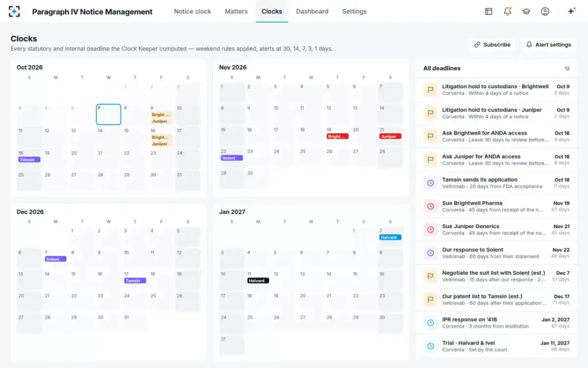Click Paragraph IV Notice Management title
The width and height of the screenshot is (588, 368).
click(92, 12)
